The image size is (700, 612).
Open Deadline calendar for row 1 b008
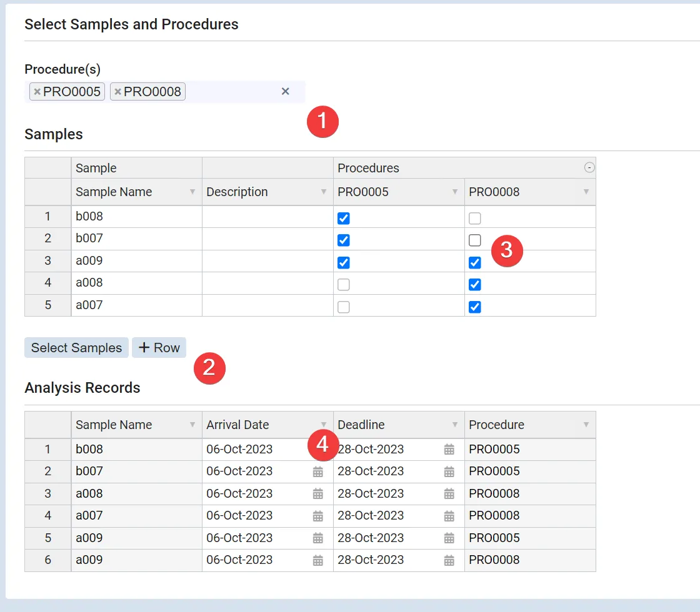pos(449,450)
